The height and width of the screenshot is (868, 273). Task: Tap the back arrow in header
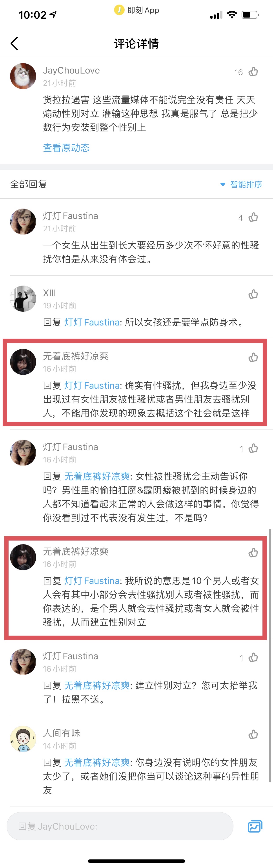click(14, 43)
